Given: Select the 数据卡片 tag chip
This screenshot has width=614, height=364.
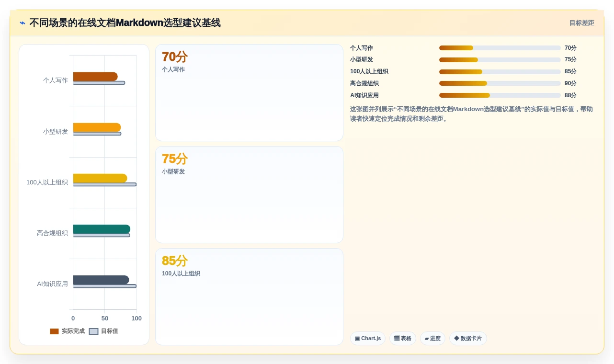Looking at the screenshot, I should [x=468, y=338].
